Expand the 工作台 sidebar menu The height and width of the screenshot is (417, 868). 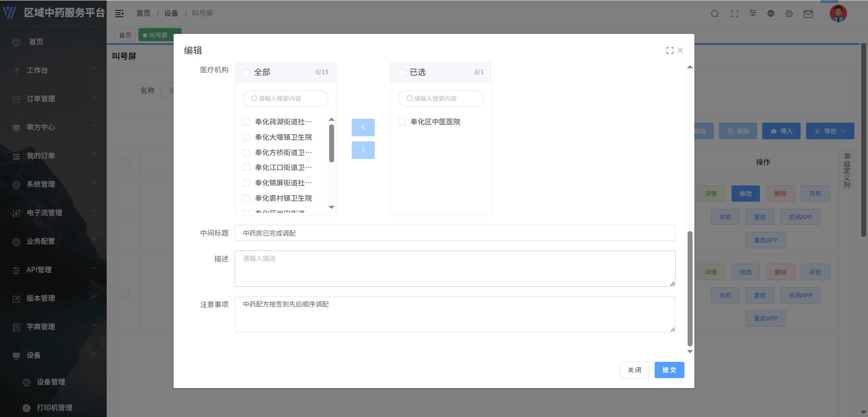pos(53,70)
